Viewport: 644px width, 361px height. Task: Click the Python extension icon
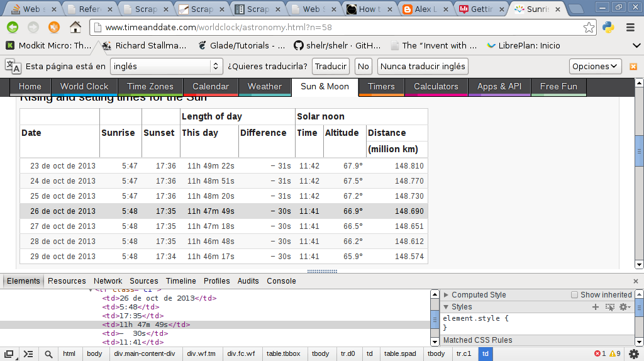click(608, 27)
